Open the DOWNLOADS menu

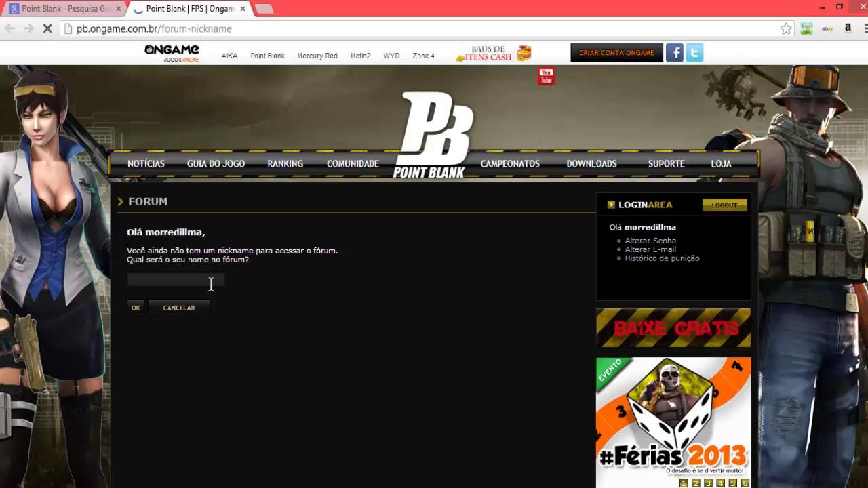coord(591,163)
